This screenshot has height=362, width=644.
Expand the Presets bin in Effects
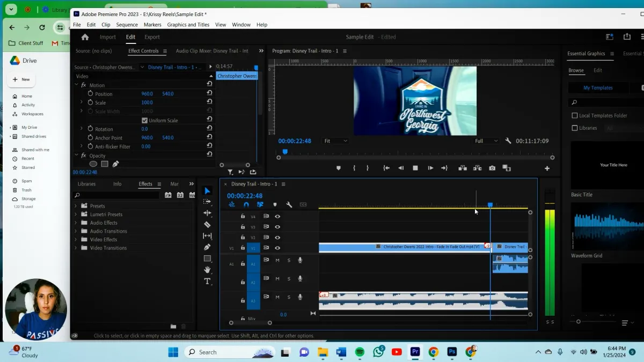[76, 206]
